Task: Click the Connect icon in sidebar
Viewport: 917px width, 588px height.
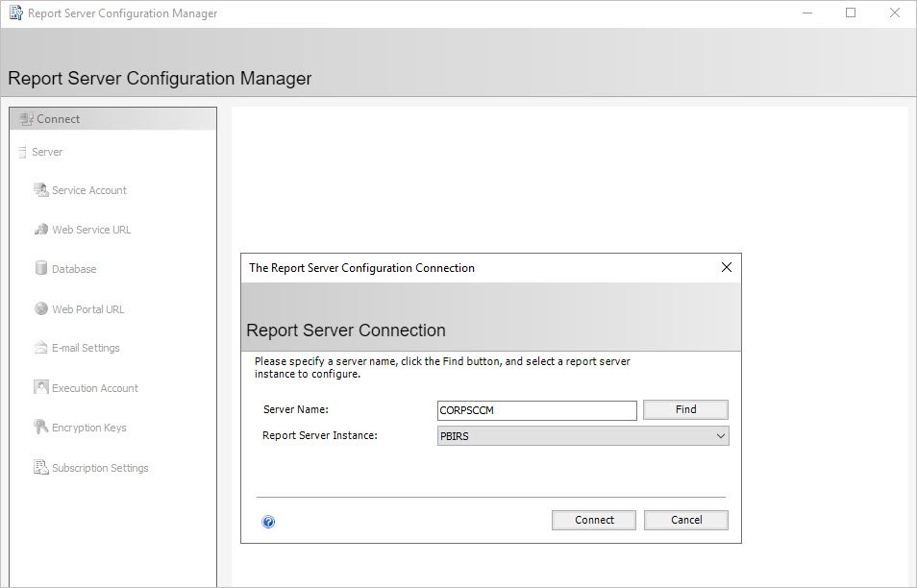Action: click(x=26, y=119)
